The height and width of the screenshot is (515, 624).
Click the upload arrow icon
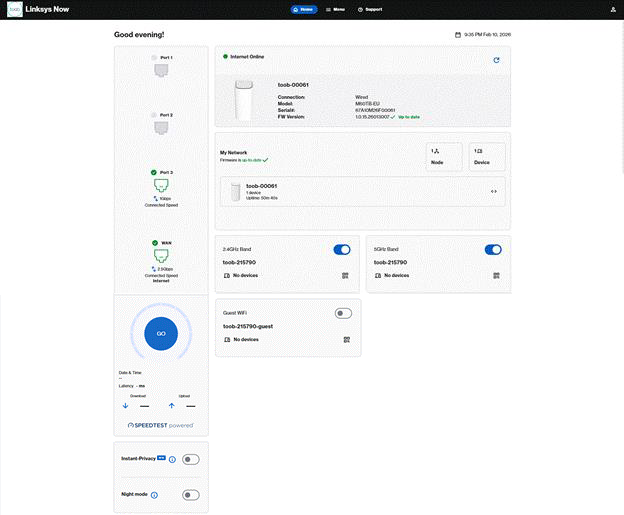click(x=172, y=406)
